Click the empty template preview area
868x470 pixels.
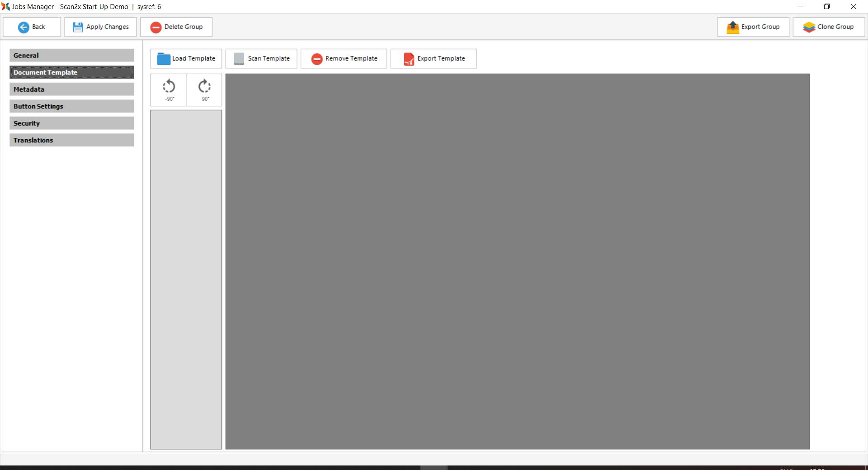(x=517, y=261)
